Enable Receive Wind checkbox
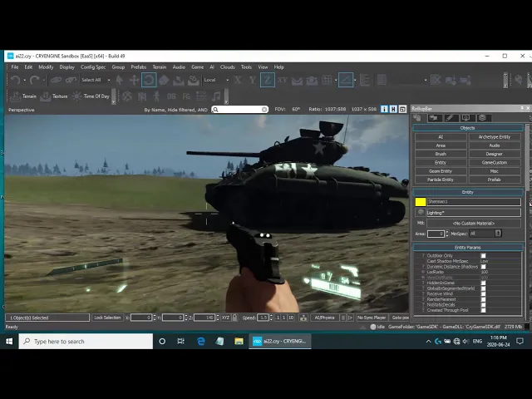This screenshot has width=532, height=399. tap(483, 293)
